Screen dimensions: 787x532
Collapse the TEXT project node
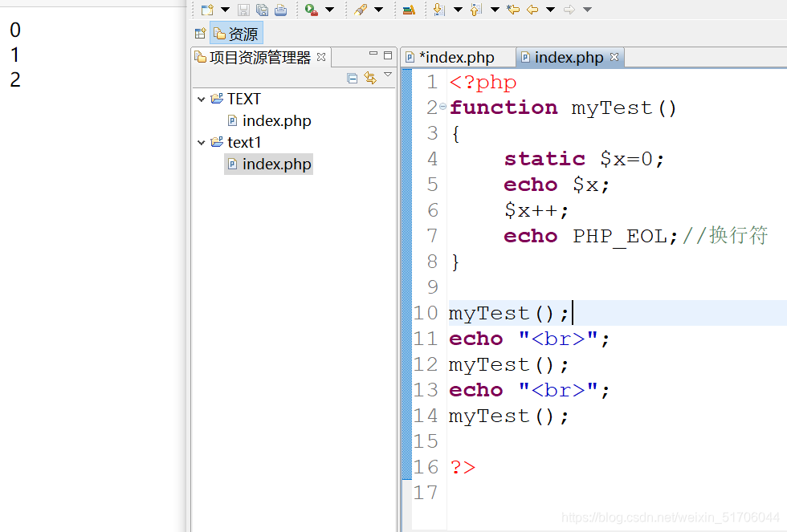(x=202, y=99)
